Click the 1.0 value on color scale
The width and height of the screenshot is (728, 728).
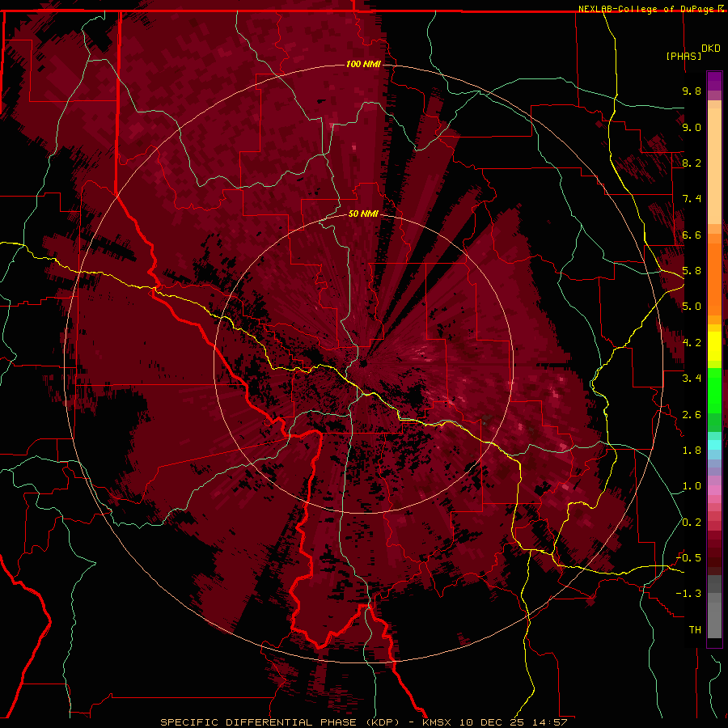pos(692,486)
